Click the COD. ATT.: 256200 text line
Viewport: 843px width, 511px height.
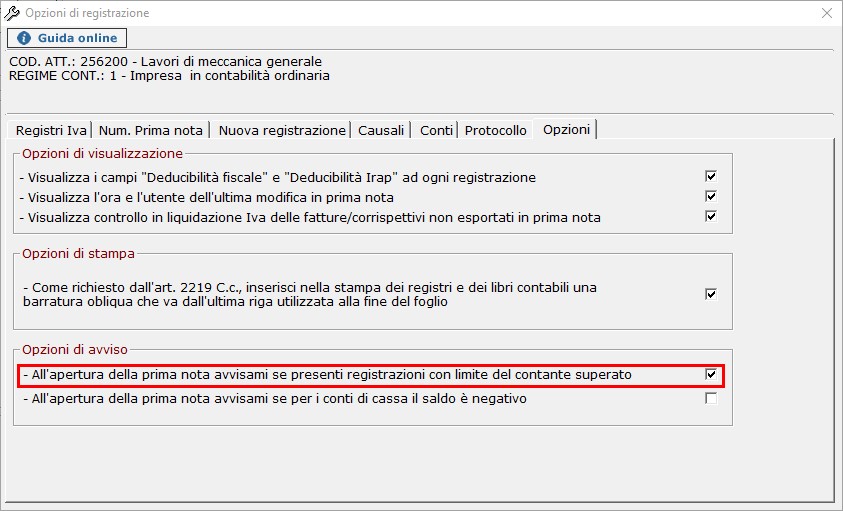tap(166, 61)
